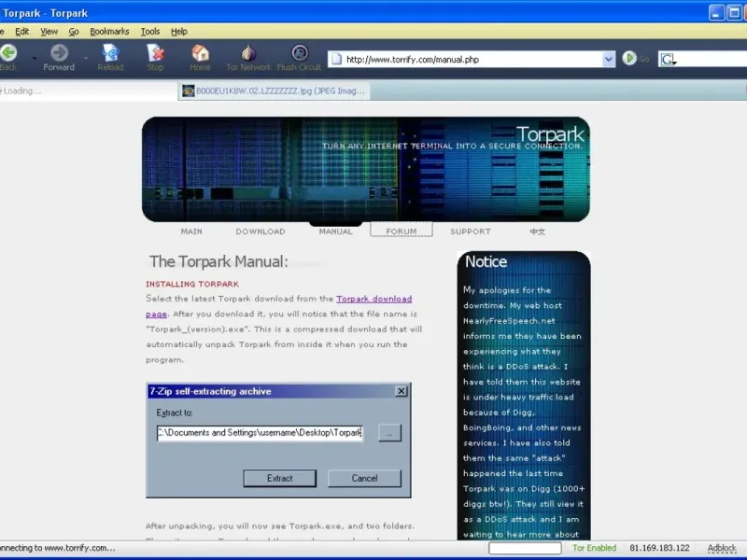This screenshot has height=560, width=747.
Task: Click the JPEG tab's image icon
Action: (189, 91)
